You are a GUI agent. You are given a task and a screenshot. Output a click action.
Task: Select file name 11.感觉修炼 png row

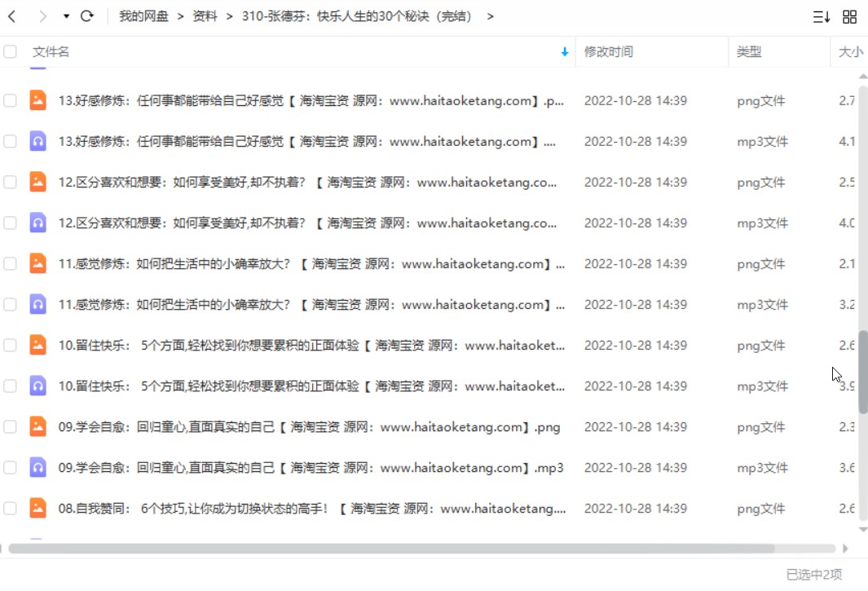point(311,264)
